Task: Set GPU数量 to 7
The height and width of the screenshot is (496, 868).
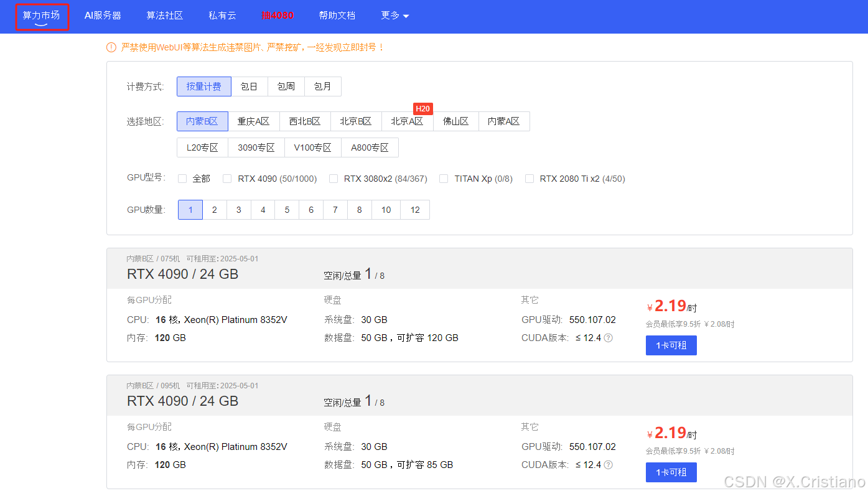Action: 335,210
